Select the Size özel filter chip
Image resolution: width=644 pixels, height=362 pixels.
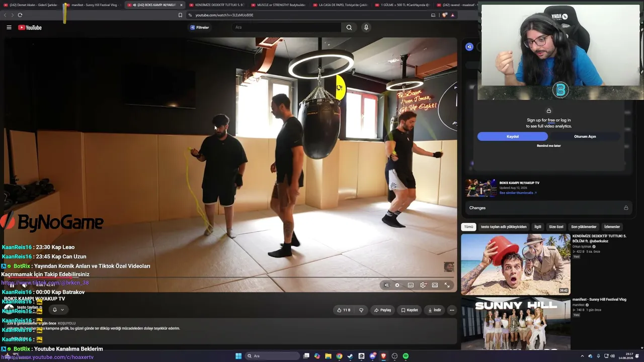tap(556, 227)
